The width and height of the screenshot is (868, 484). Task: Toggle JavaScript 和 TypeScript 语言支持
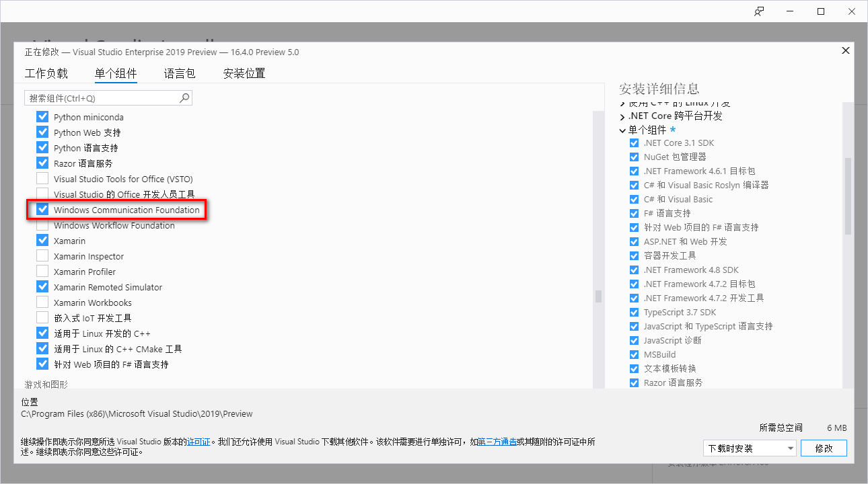[x=634, y=327]
